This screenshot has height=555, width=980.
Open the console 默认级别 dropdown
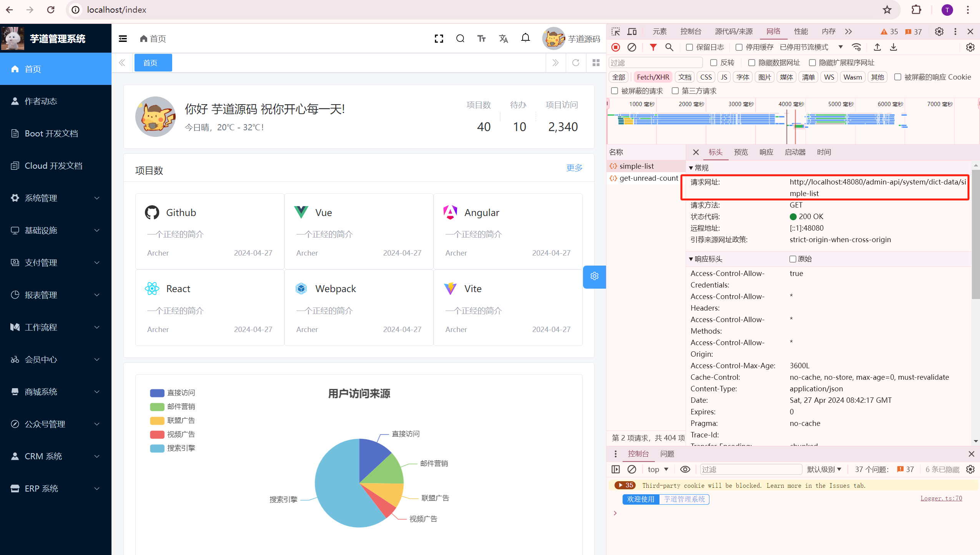(x=824, y=469)
